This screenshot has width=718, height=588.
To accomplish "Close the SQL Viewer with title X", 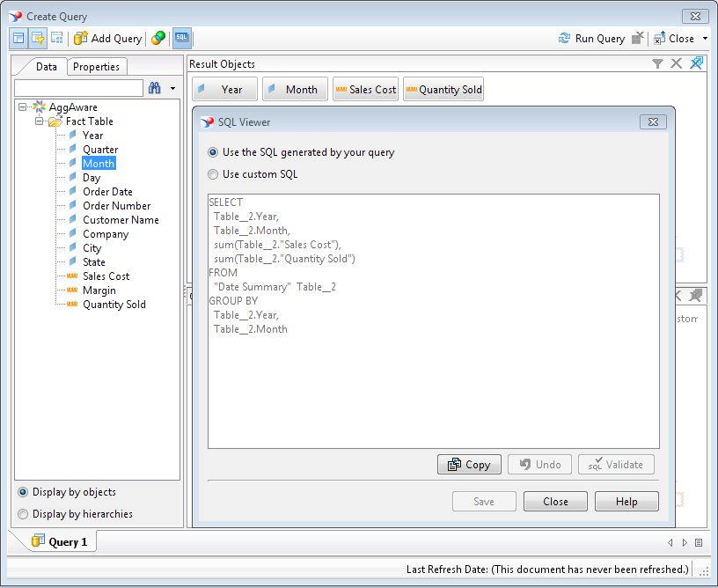I will [654, 121].
